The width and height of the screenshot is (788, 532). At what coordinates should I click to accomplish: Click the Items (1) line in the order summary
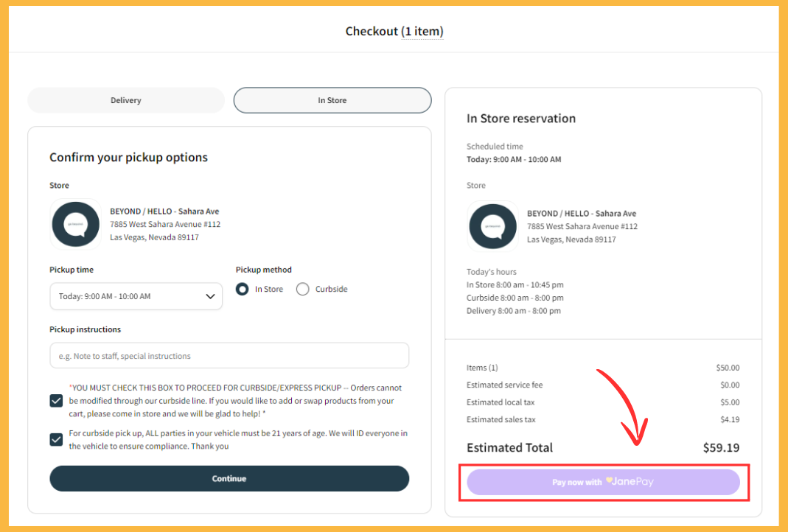coord(602,368)
